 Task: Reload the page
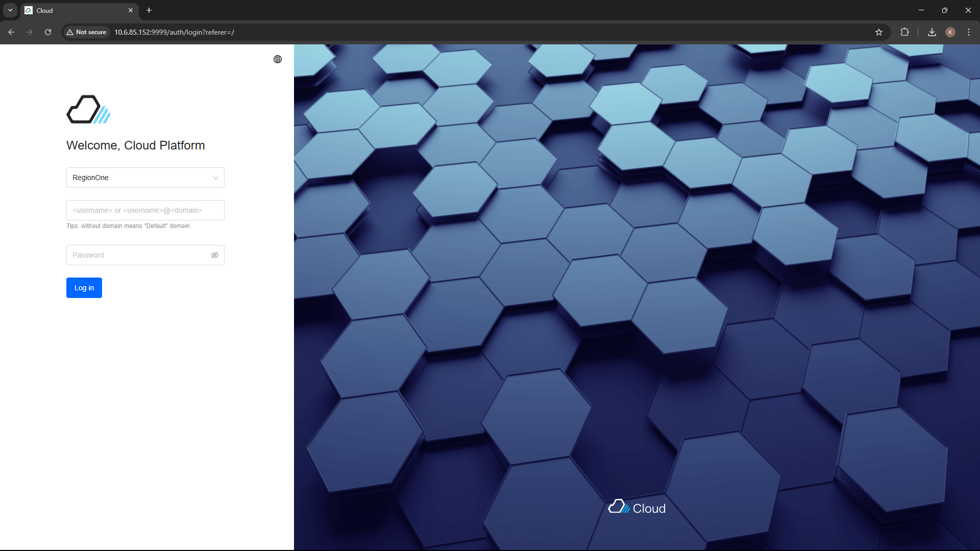tap(47, 32)
